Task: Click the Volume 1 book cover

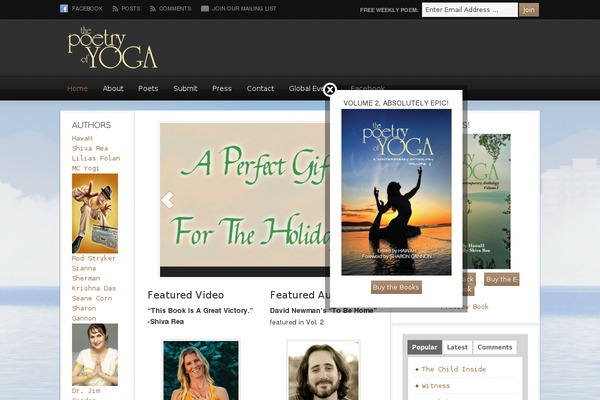Action: click(486, 201)
